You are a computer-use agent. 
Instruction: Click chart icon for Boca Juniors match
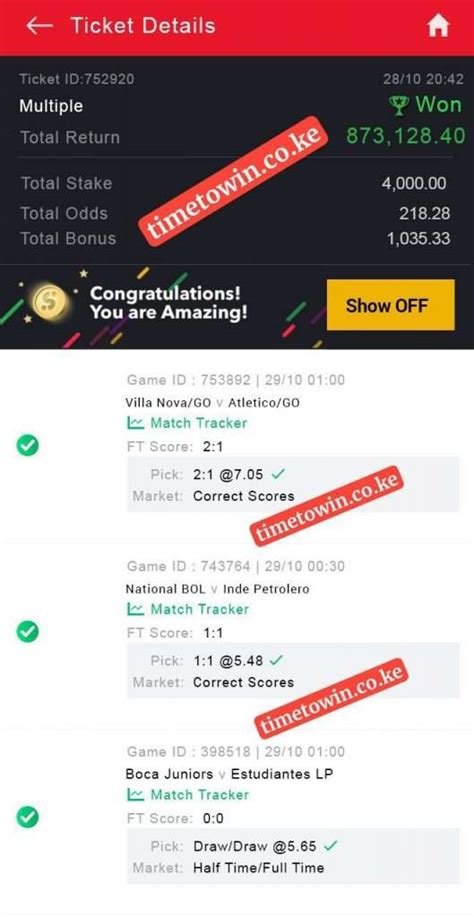(136, 795)
